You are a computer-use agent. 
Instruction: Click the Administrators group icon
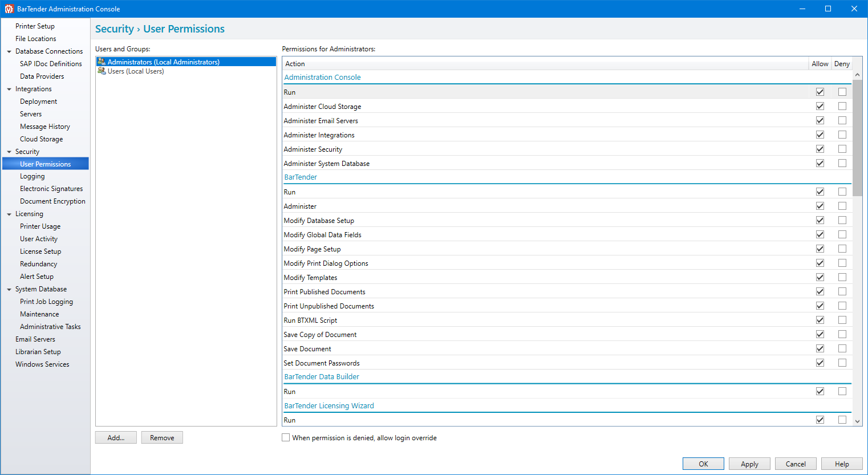click(102, 62)
